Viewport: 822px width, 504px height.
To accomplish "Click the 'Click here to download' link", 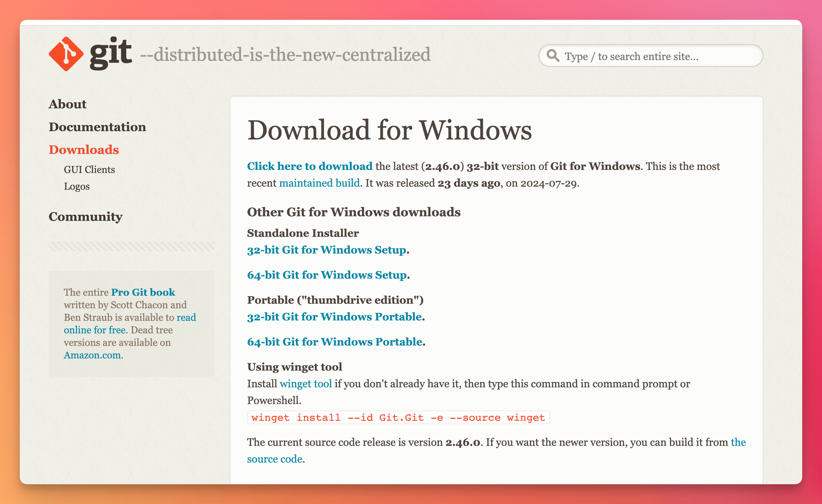I will point(309,166).
